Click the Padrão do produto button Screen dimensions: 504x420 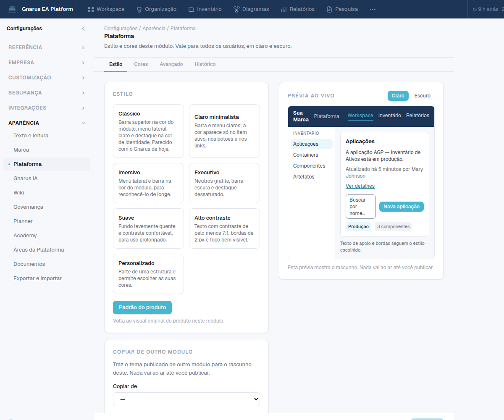142,307
